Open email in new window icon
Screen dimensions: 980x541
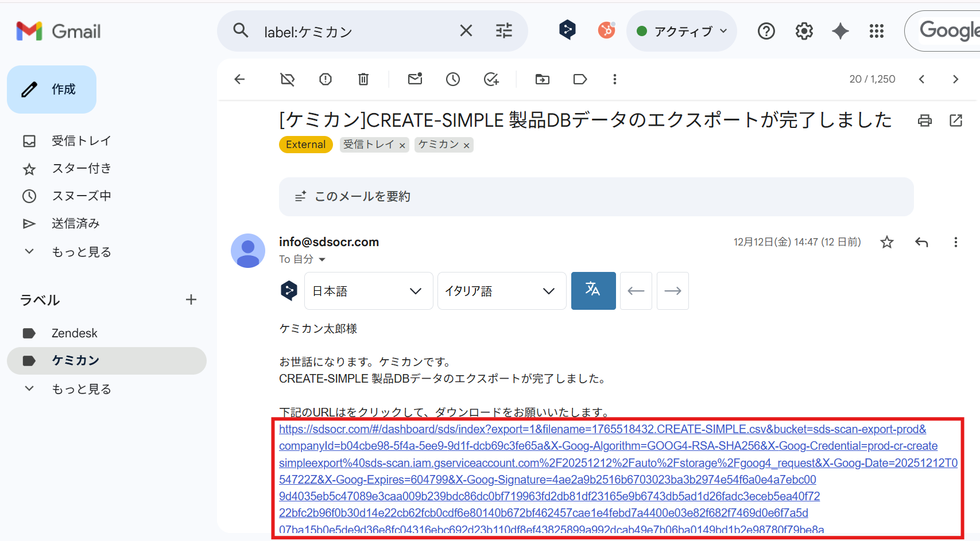click(x=956, y=120)
